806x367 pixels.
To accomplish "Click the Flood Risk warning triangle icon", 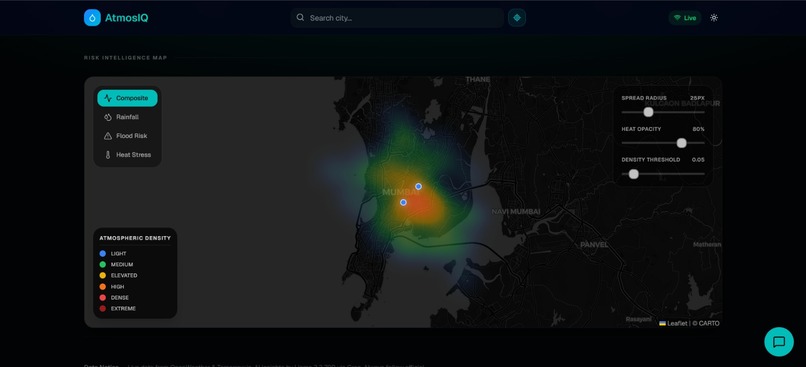I will 108,136.
